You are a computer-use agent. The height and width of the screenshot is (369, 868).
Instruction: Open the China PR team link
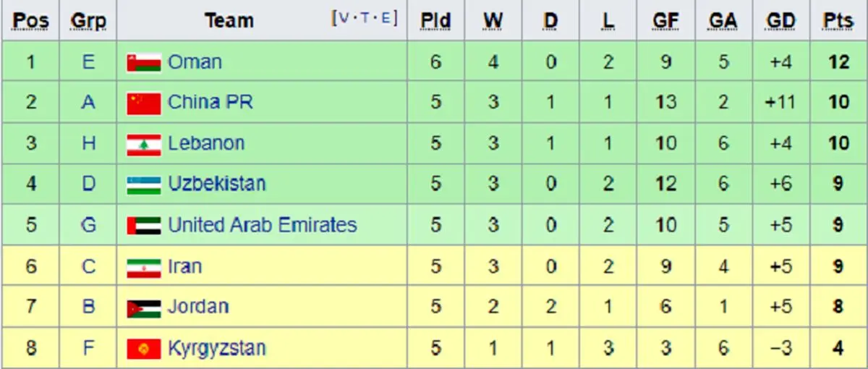coord(210,103)
